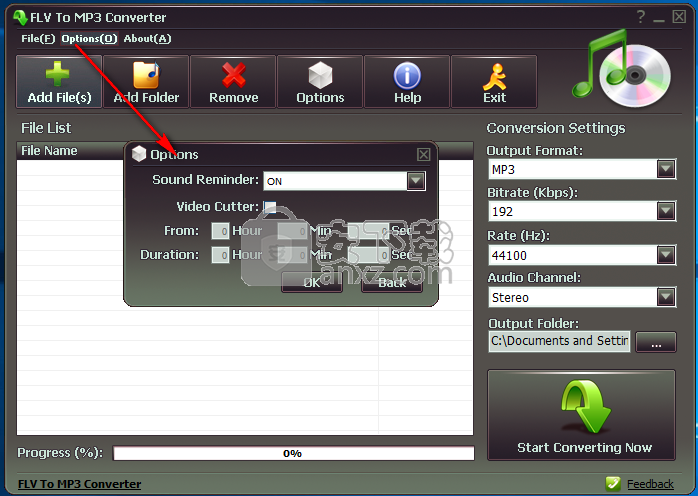
Task: Open the Rate (Hz) dropdown
Action: tap(666, 255)
